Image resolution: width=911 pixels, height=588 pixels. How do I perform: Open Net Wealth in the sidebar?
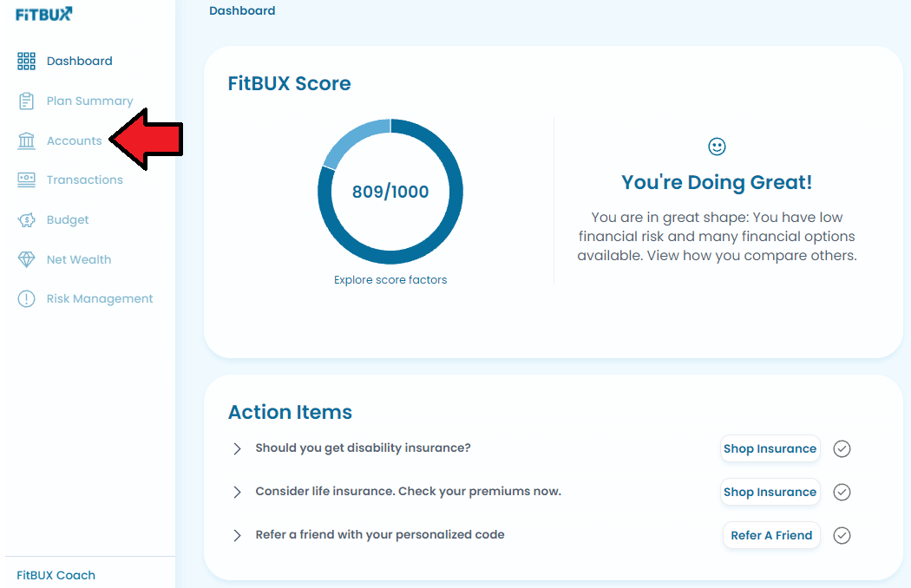pos(79,259)
